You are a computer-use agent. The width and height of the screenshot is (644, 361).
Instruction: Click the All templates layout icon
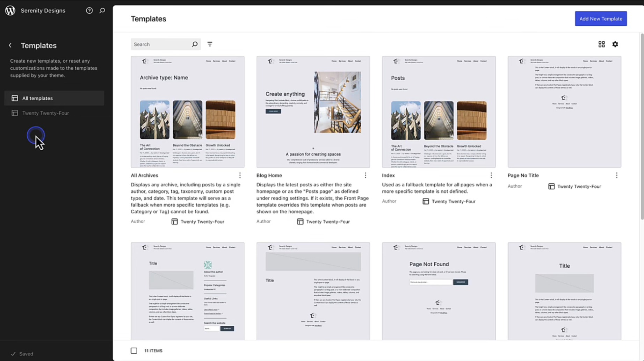[x=15, y=98]
